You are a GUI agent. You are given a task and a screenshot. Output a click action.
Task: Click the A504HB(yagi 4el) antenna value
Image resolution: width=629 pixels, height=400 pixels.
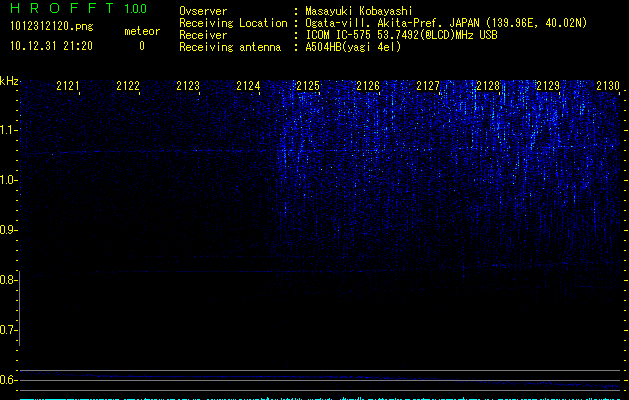(353, 47)
